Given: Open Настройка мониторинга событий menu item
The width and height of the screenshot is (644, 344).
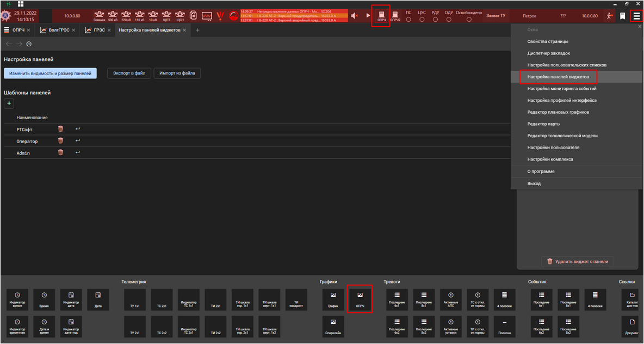Looking at the screenshot, I should (x=561, y=89).
